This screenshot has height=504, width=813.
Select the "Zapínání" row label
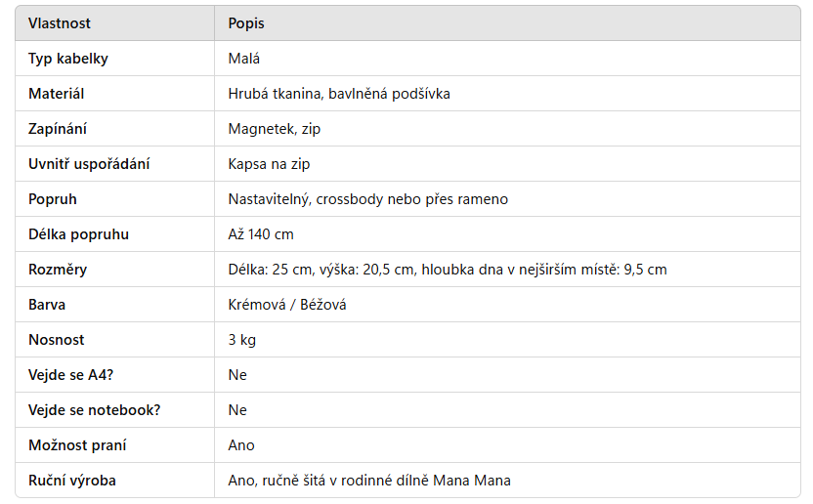pyautogui.click(x=58, y=129)
